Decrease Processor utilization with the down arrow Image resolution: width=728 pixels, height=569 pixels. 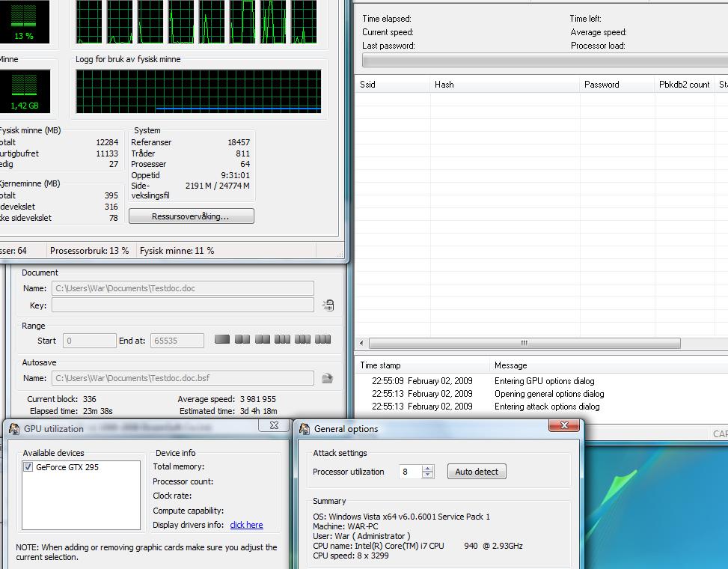[428, 475]
